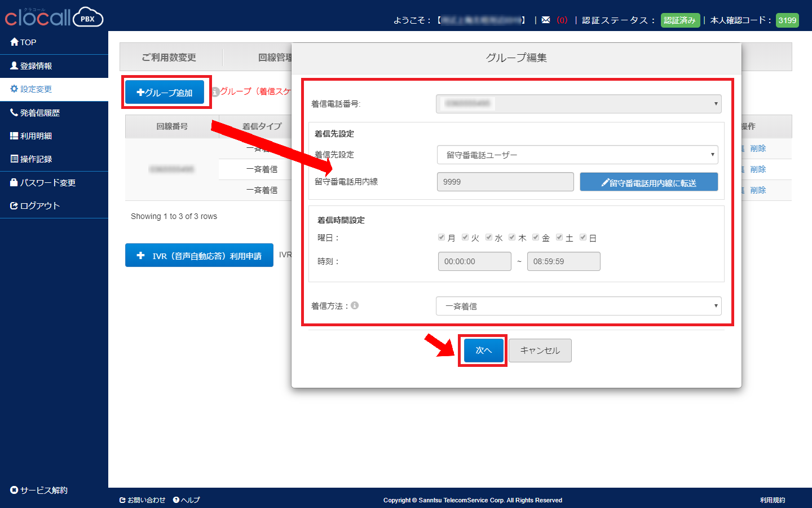Click the info icon next to 着信方法
This screenshot has width=812, height=508.
pyautogui.click(x=355, y=305)
